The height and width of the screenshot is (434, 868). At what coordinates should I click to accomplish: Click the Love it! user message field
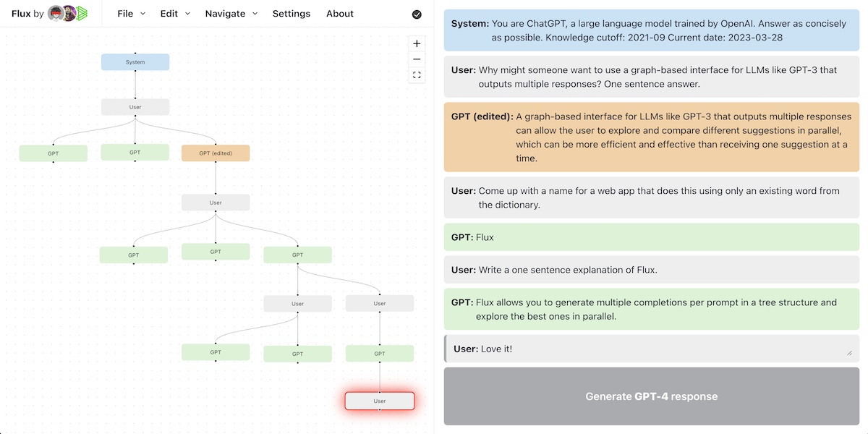tap(652, 349)
